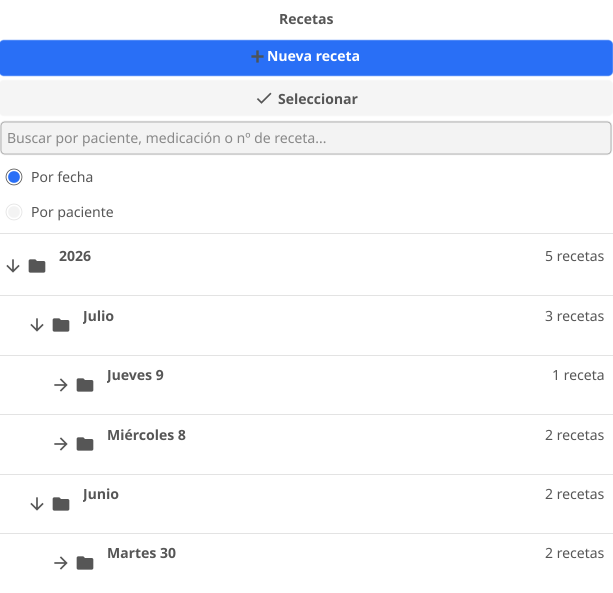Image resolution: width=613 pixels, height=593 pixels.
Task: Click the plus icon on Nueva receta
Action: click(x=257, y=57)
